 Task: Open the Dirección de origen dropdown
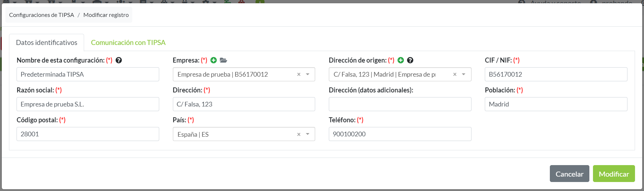[x=464, y=74]
